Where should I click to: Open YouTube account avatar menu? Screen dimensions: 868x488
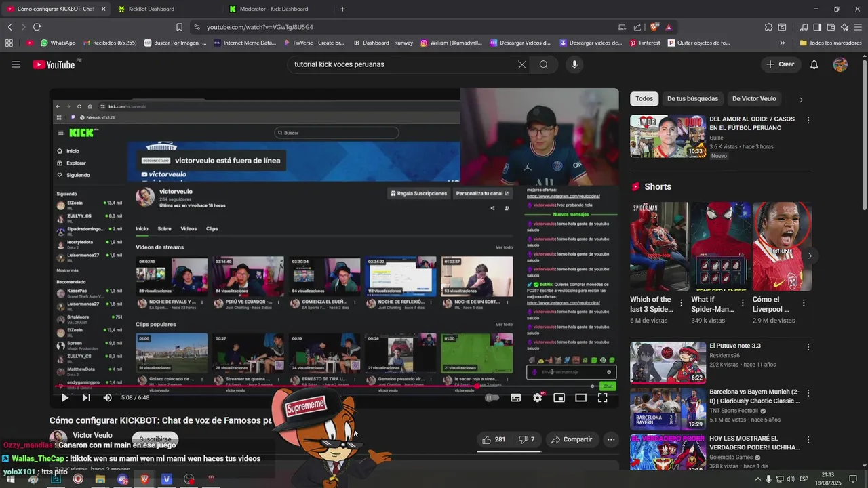pos(840,64)
